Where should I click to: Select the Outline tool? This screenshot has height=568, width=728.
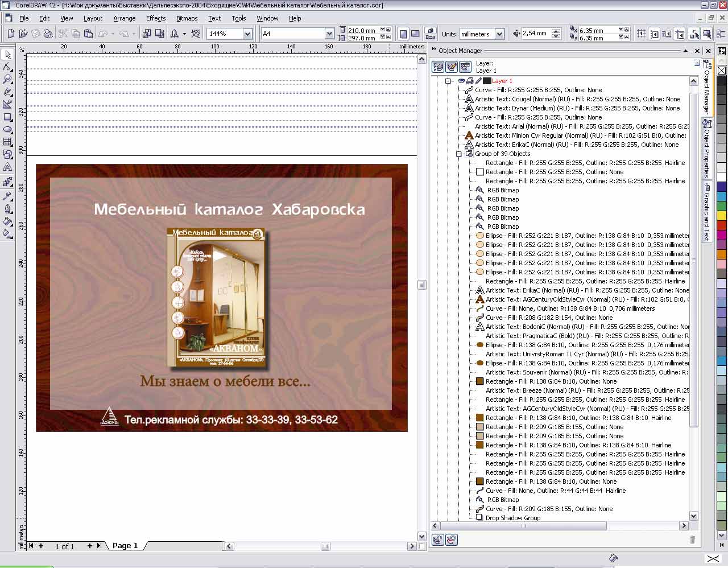[x=7, y=208]
